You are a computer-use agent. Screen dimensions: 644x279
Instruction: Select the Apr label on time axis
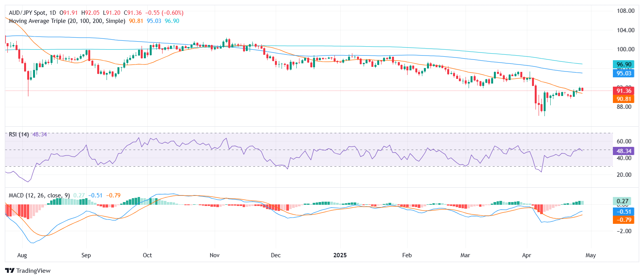pos(527,255)
